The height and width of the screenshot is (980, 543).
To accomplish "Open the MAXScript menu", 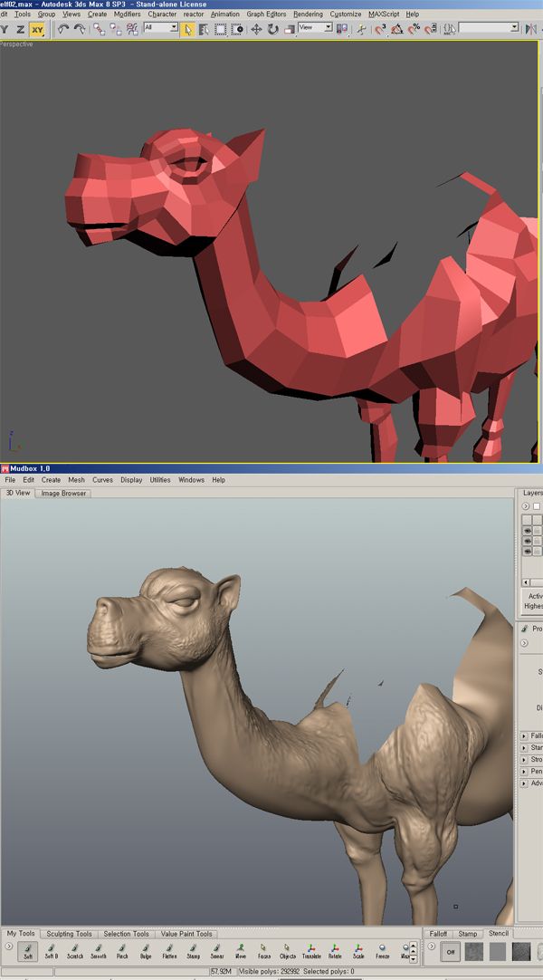I will tap(384, 14).
